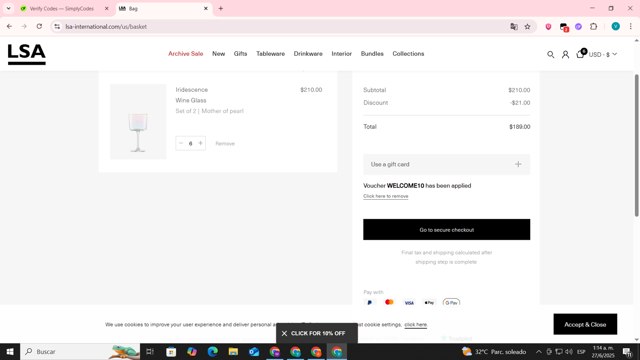Click the quantity value field
The height and width of the screenshot is (360, 640).
(191, 143)
